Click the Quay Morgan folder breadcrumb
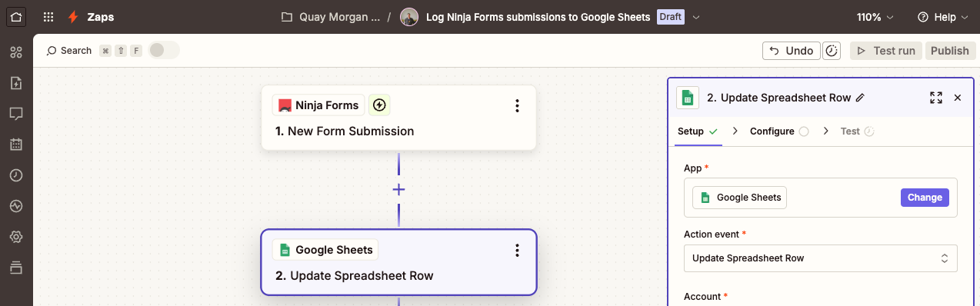Image resolution: width=980 pixels, height=306 pixels. click(330, 17)
